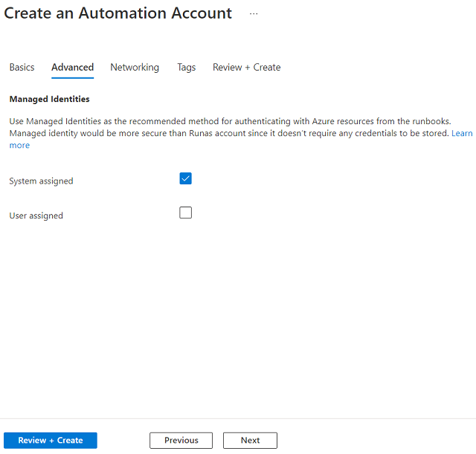This screenshot has width=476, height=454.
Task: Advance with the Next button
Action: (x=250, y=440)
